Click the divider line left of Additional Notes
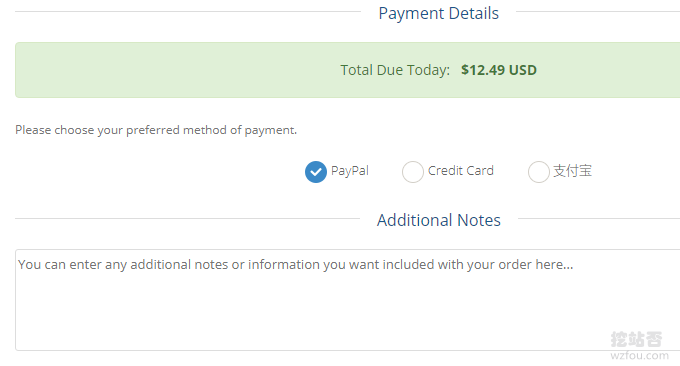The image size is (680, 366). [x=187, y=219]
